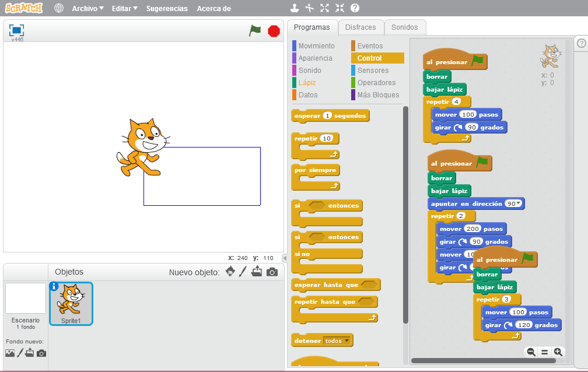Open the Archivo menu

point(87,8)
